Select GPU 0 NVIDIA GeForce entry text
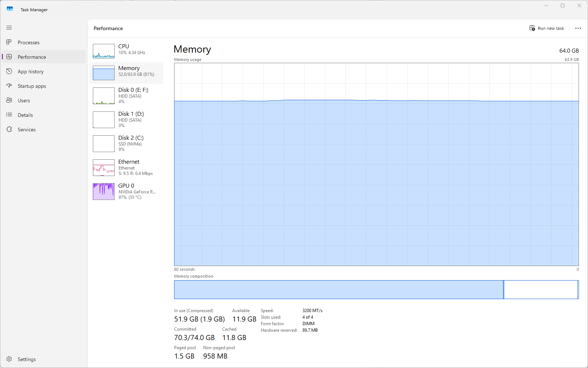The width and height of the screenshot is (588, 368). (137, 191)
